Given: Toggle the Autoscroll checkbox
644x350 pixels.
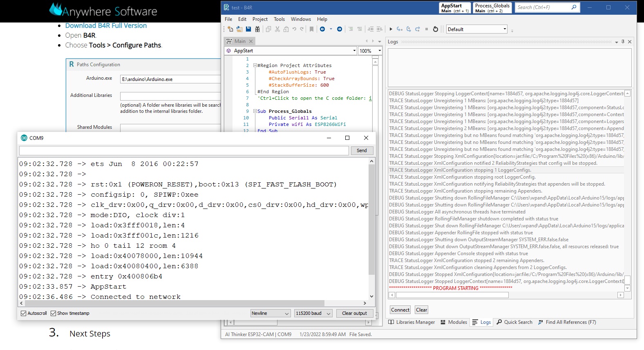Looking at the screenshot, I should tap(24, 313).
